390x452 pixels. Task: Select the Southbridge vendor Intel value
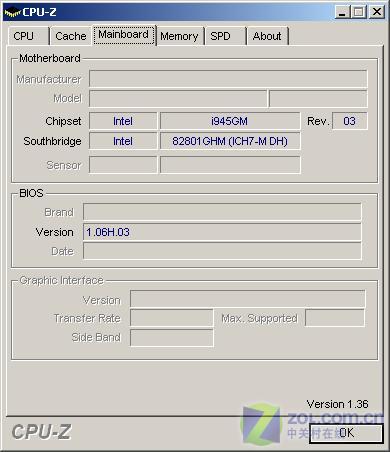(x=123, y=141)
